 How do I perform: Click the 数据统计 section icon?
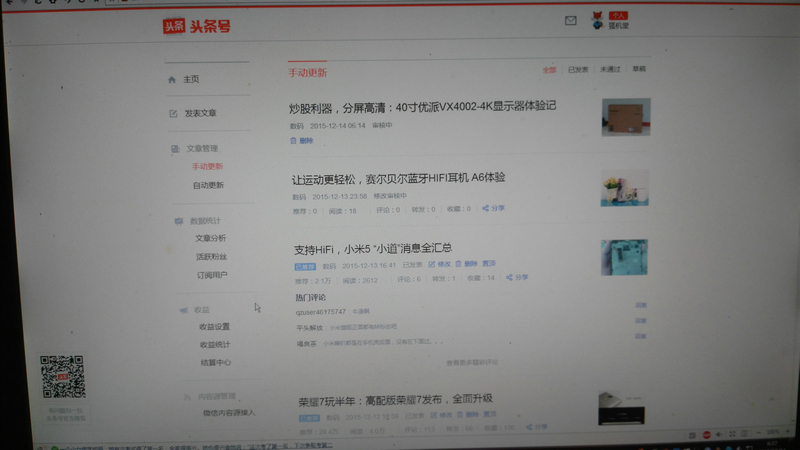point(179,221)
